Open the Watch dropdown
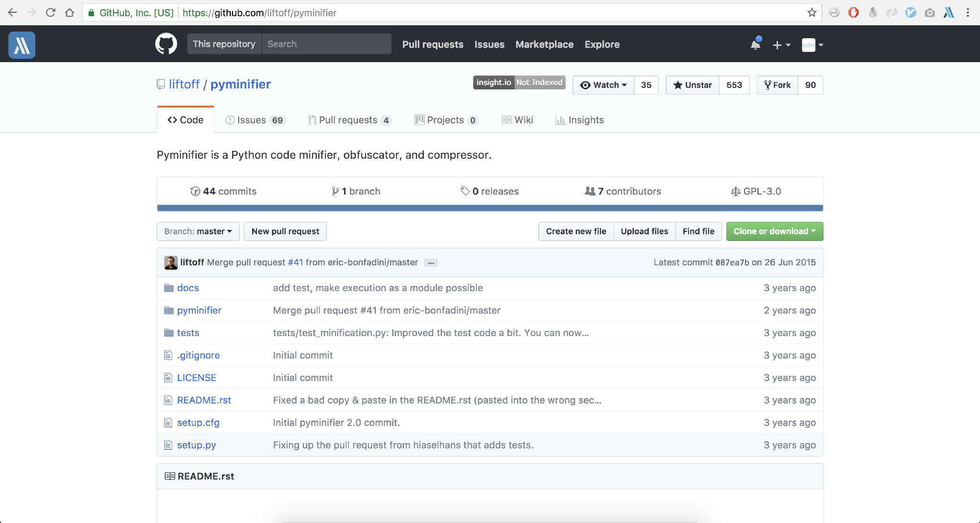Image resolution: width=980 pixels, height=523 pixels. click(603, 85)
